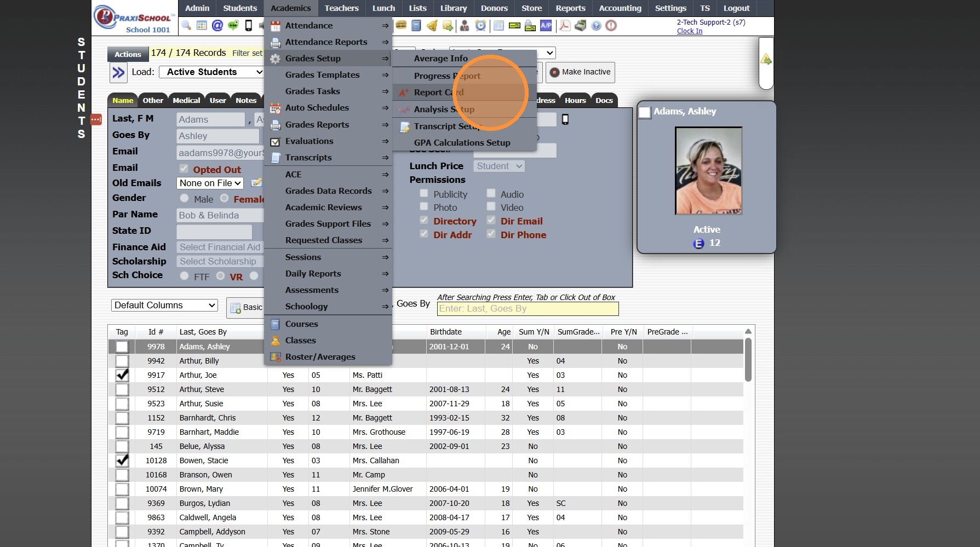Open the Teachers menu
Viewport: 980px width, 547px height.
coord(341,8)
